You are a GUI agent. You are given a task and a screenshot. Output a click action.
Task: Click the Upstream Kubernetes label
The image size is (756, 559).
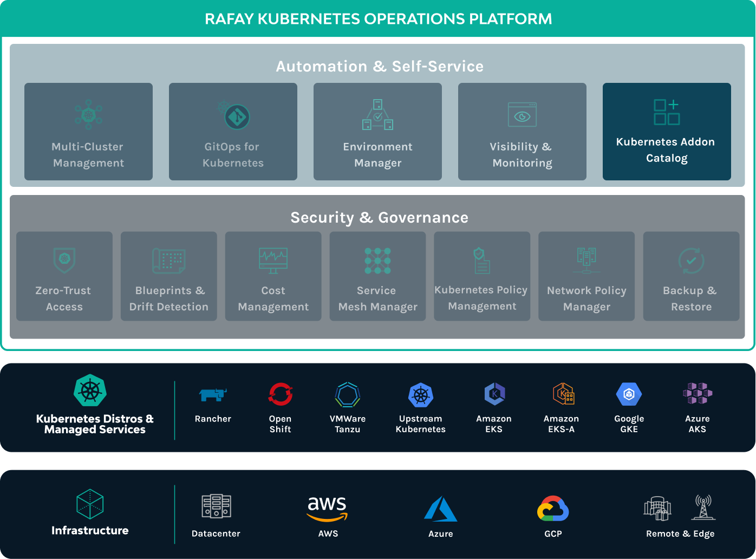pos(421,424)
